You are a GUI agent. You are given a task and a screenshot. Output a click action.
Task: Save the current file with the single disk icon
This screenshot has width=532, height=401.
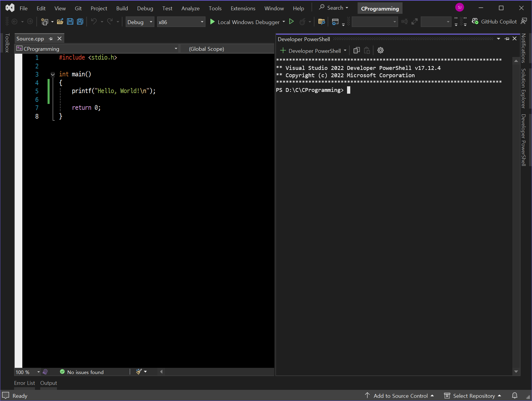tap(70, 22)
